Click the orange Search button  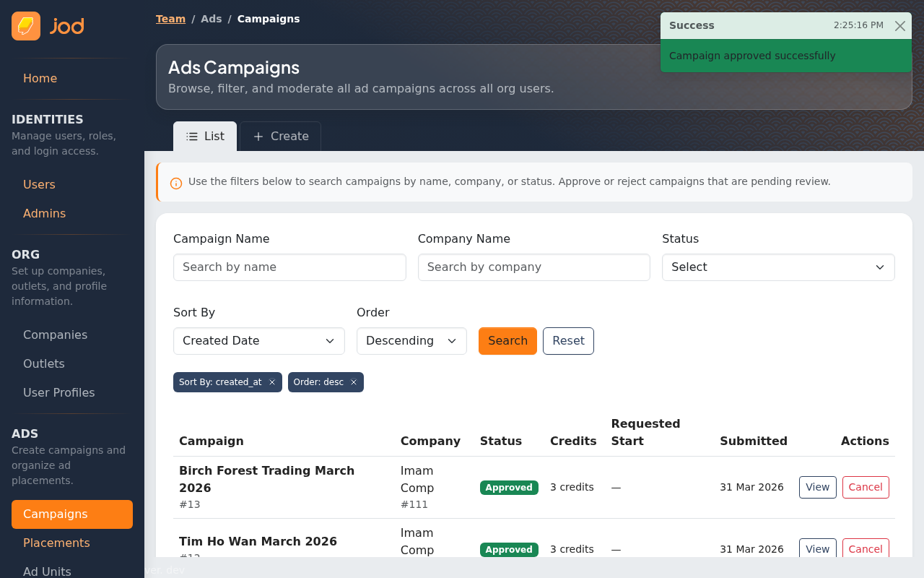507,341
